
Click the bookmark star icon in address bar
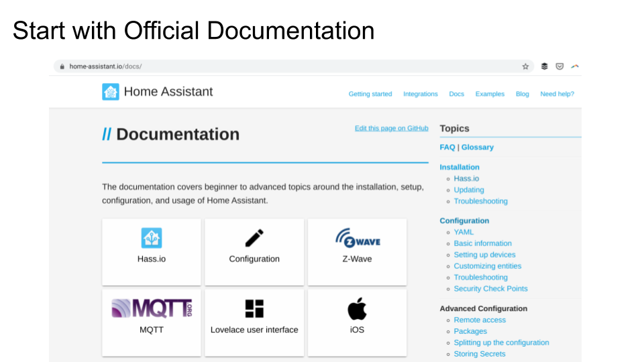point(525,66)
